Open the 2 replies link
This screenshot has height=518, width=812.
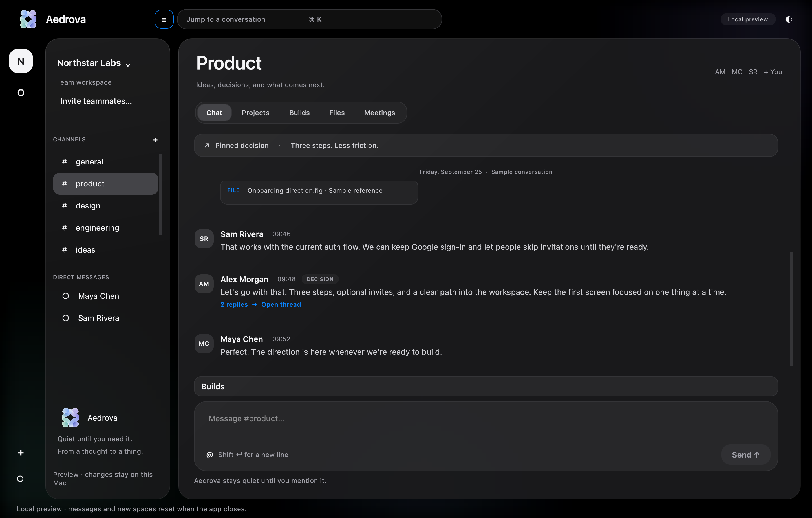tap(234, 304)
